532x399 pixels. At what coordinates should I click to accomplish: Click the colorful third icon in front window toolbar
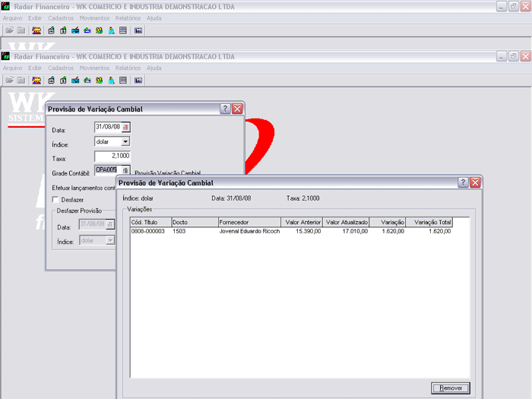pyautogui.click(x=36, y=80)
